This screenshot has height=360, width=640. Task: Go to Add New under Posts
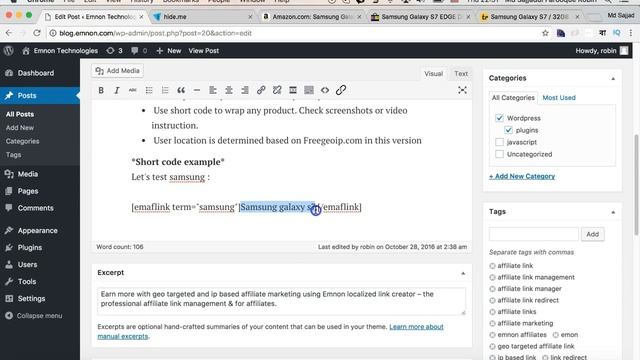click(20, 128)
